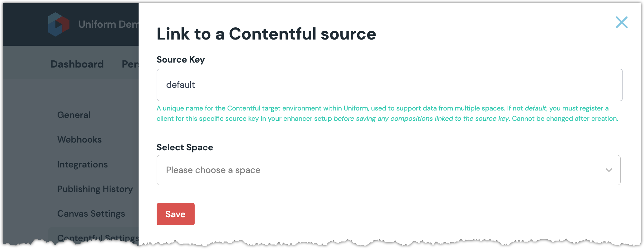
Task: Navigate to Canvas Settings
Action: tap(91, 214)
